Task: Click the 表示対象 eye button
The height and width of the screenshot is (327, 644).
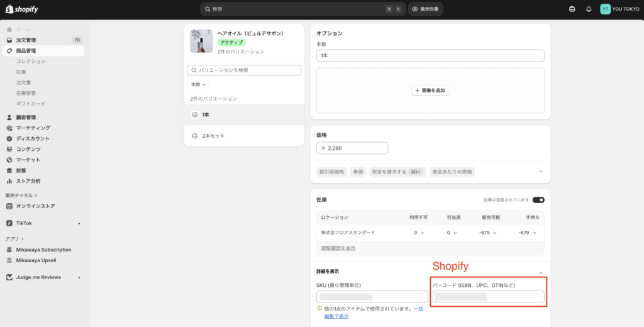Action: (x=426, y=9)
